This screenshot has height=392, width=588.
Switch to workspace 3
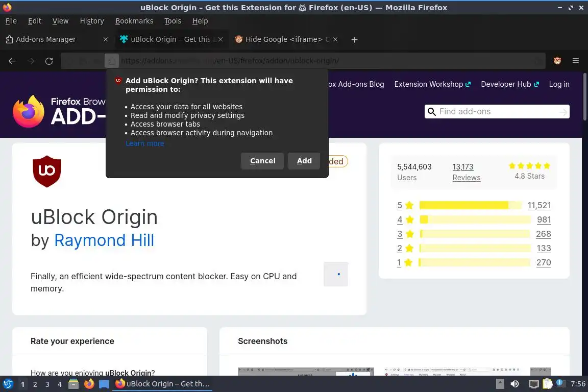tap(47, 384)
